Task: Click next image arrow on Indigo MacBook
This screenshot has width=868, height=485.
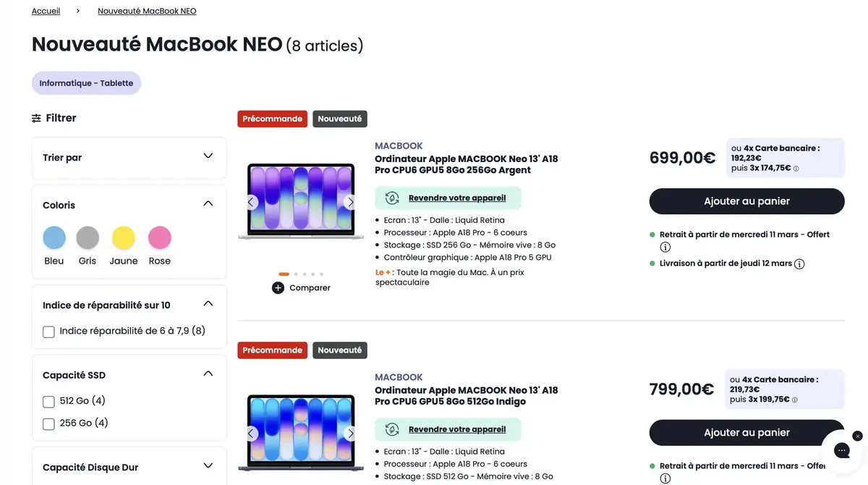Action: [350, 434]
